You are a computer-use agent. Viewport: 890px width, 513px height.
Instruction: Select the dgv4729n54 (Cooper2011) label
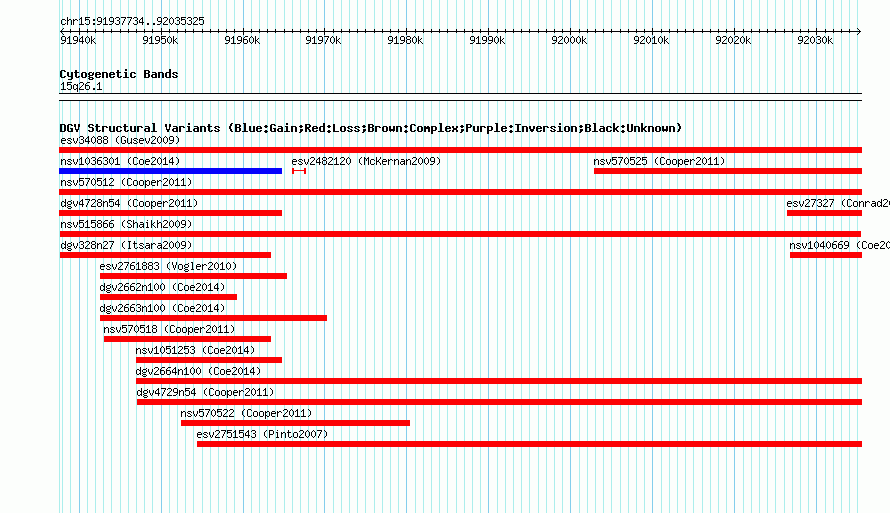(x=205, y=392)
